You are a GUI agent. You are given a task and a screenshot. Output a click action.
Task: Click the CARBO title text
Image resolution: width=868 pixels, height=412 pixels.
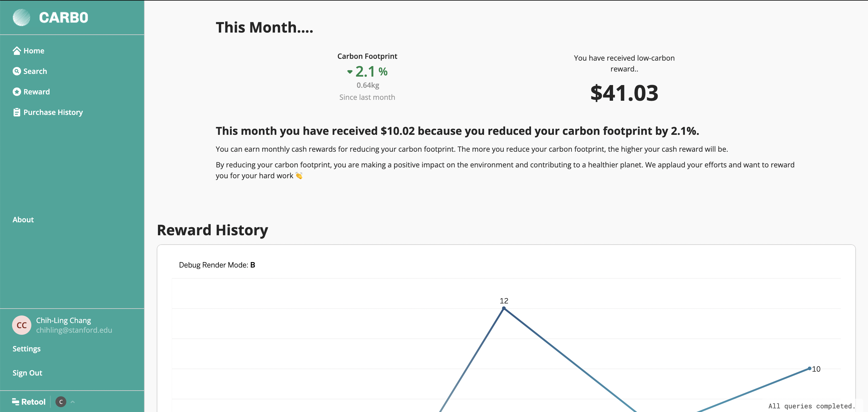click(x=63, y=17)
